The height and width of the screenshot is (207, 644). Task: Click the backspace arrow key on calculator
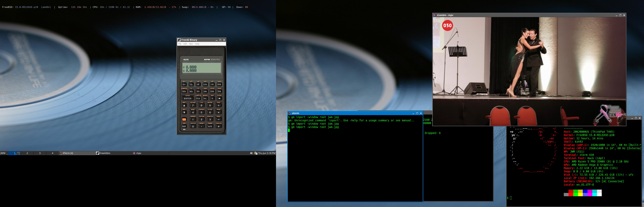pyautogui.click(x=219, y=98)
